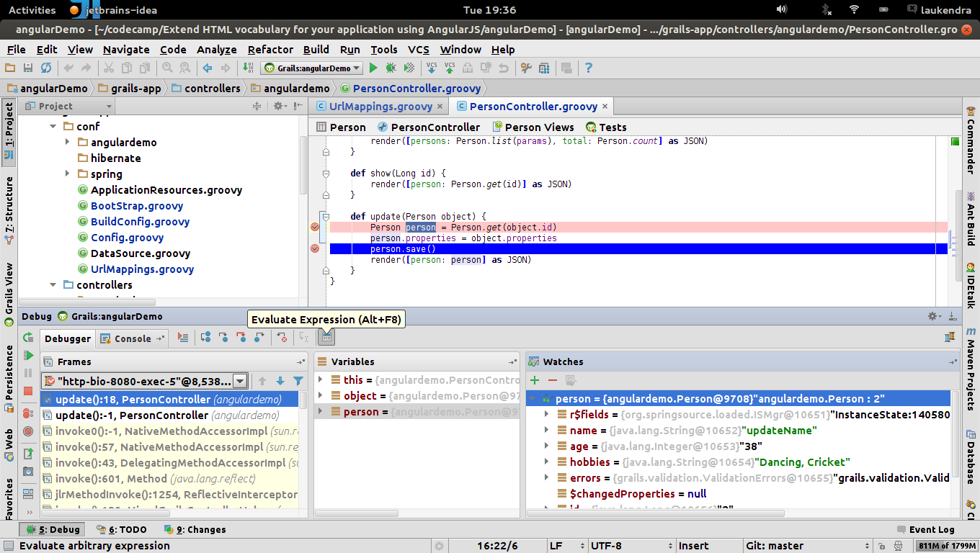Open the Refactor menu
The height and width of the screenshot is (553, 980).
point(270,50)
